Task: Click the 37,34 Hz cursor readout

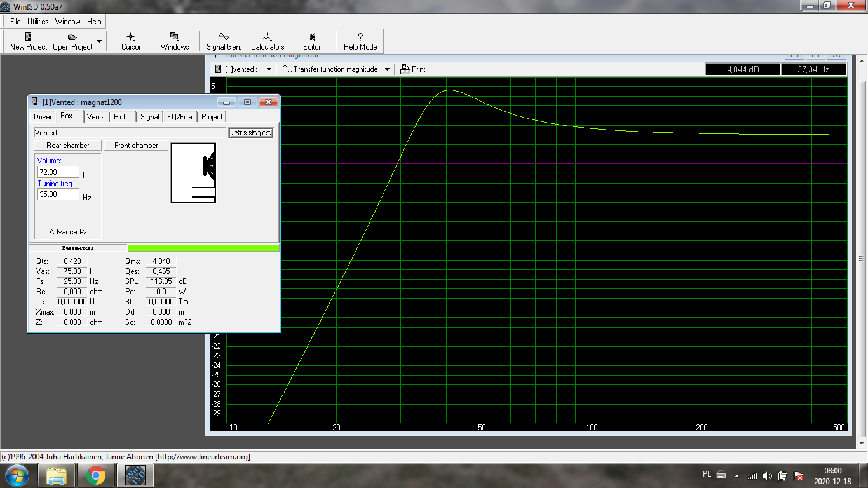Action: click(x=813, y=70)
